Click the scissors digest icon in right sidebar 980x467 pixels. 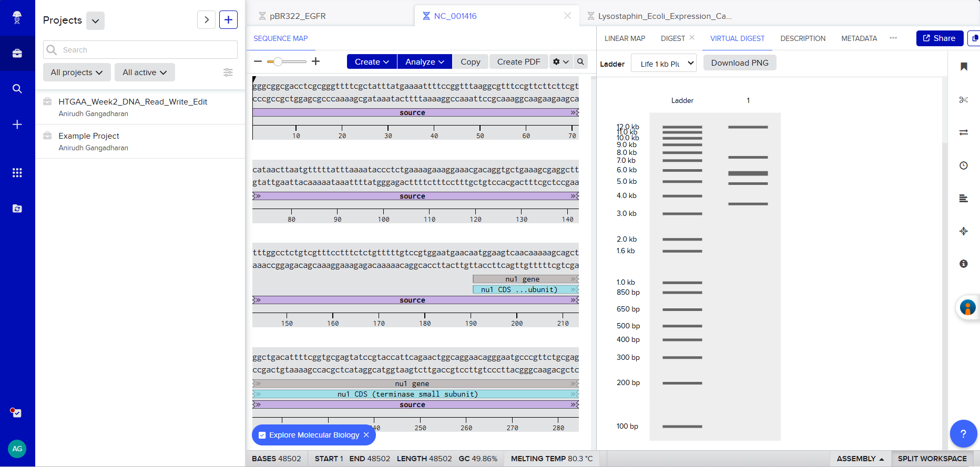tap(963, 100)
